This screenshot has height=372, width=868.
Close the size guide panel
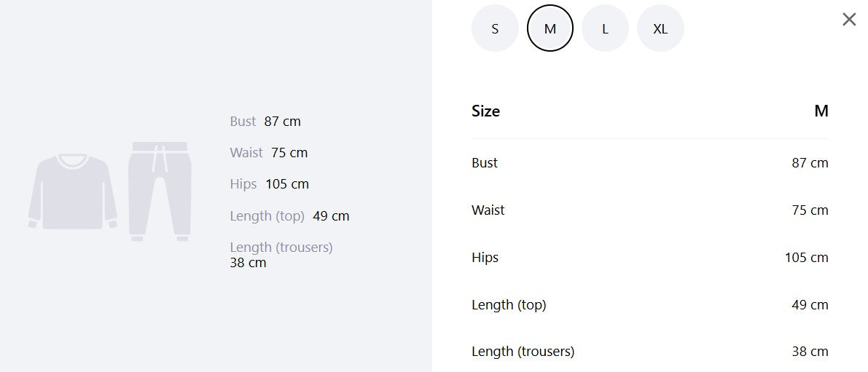tap(848, 20)
